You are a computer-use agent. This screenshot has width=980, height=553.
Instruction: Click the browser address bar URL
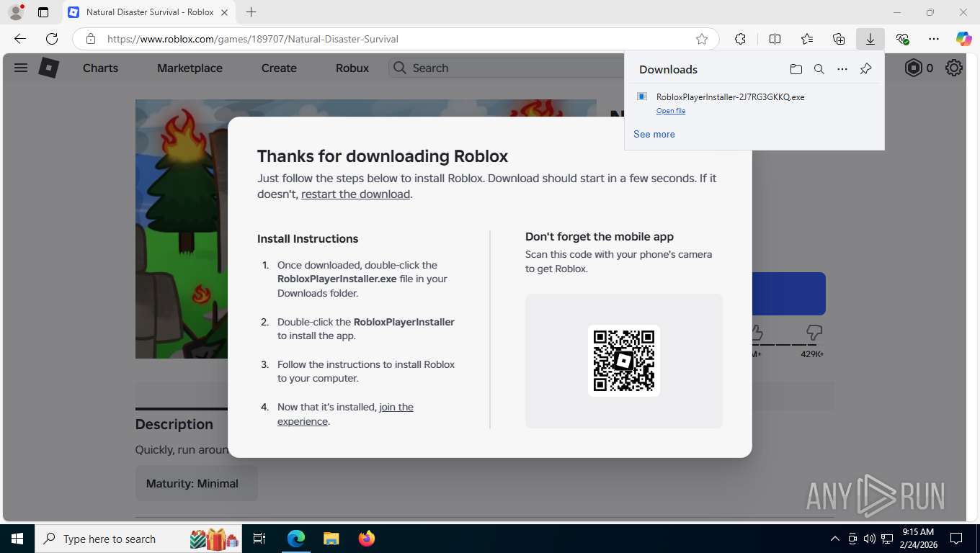[x=253, y=39]
